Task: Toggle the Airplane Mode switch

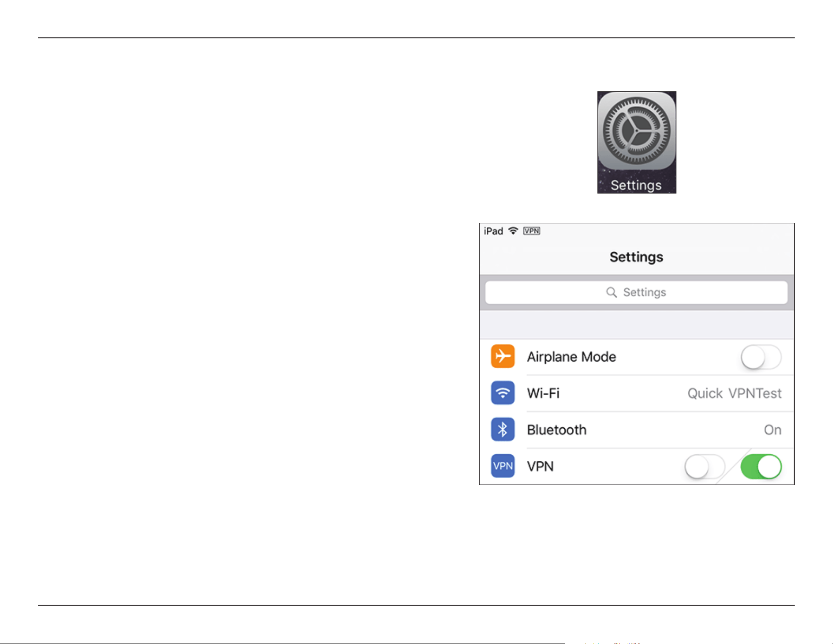Action: [x=761, y=357]
